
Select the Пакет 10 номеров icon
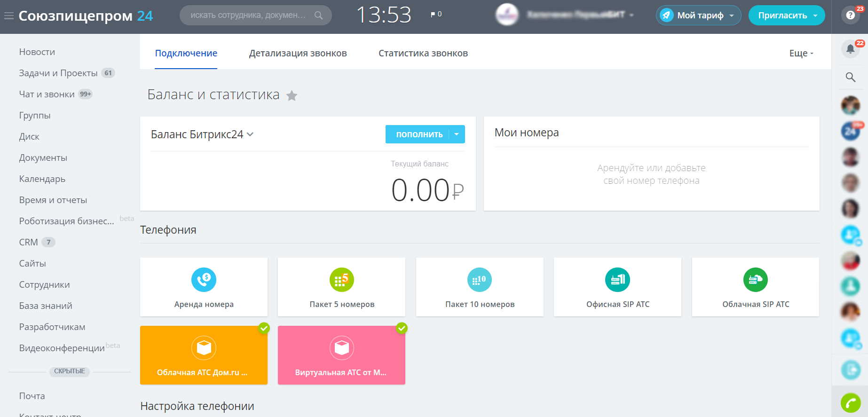tap(479, 280)
